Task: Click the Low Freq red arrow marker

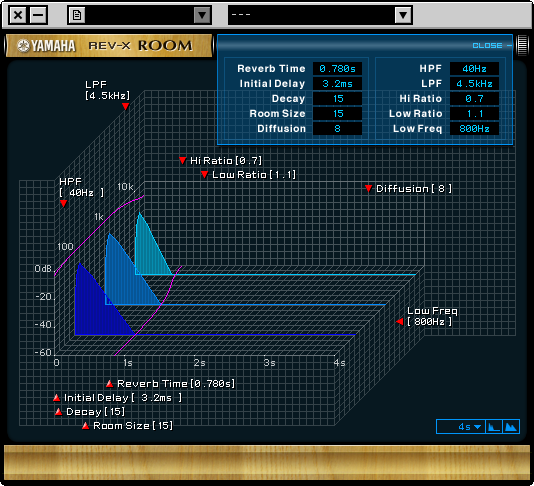Action: (400, 321)
